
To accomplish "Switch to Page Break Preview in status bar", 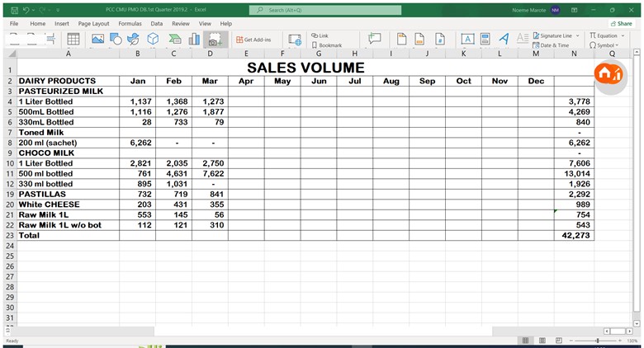I will coord(559,341).
